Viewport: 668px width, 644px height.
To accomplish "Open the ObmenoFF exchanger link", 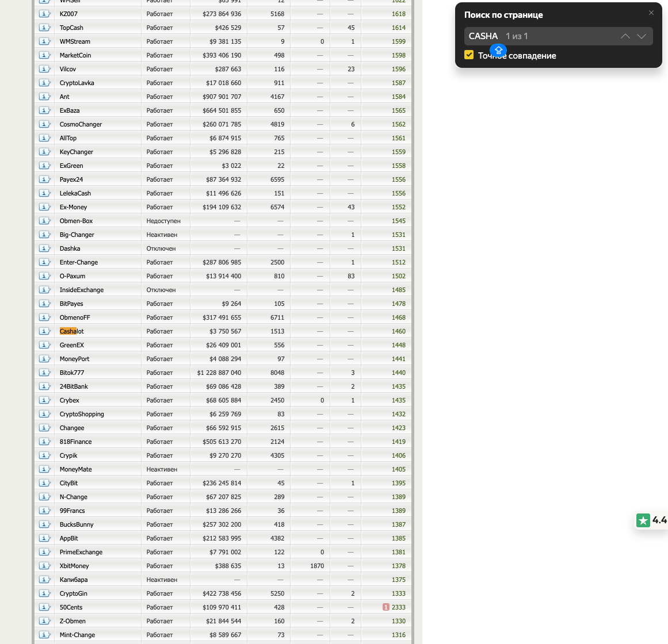I will coord(75,317).
